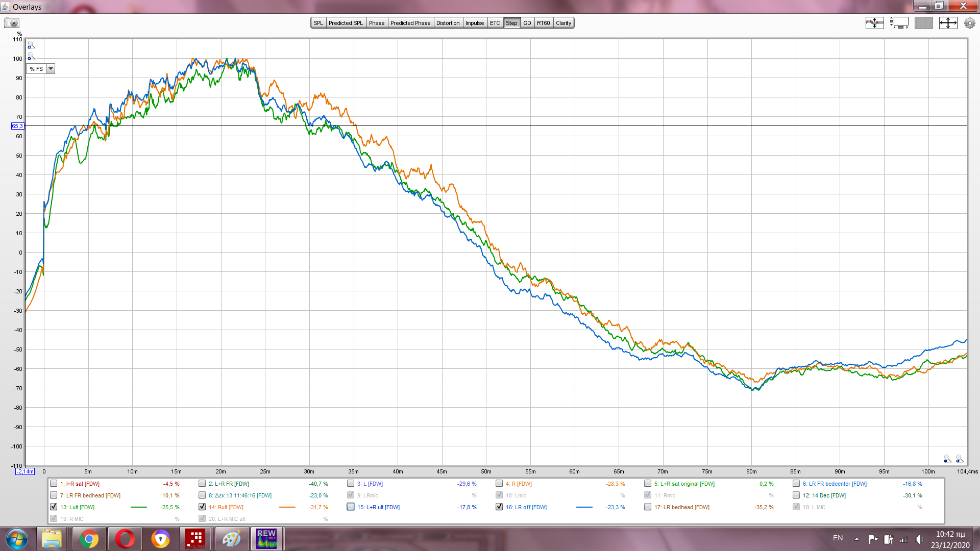980x551 pixels.
Task: Open Google Chrome from the taskbar
Action: point(89,539)
